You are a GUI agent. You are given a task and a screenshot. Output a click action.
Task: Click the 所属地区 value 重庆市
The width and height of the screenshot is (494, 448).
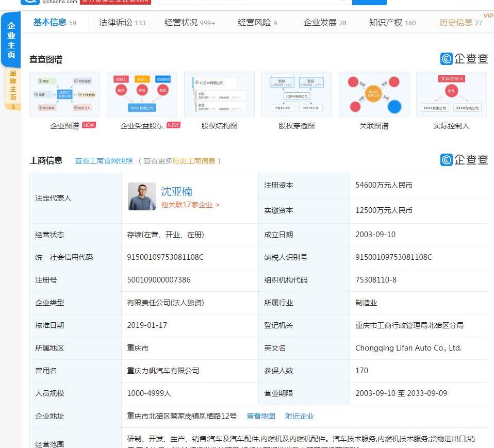pos(138,348)
